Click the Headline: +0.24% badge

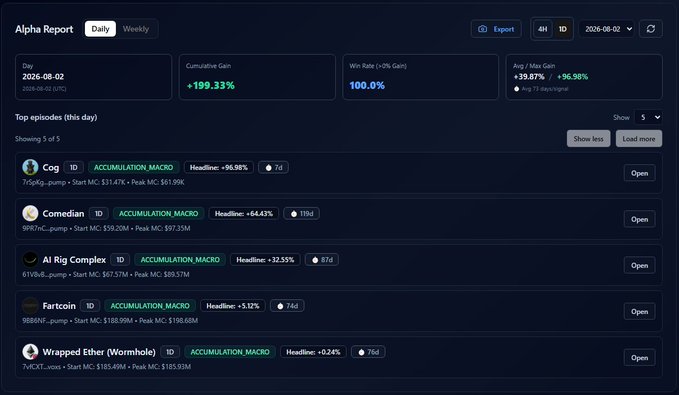(x=313, y=352)
